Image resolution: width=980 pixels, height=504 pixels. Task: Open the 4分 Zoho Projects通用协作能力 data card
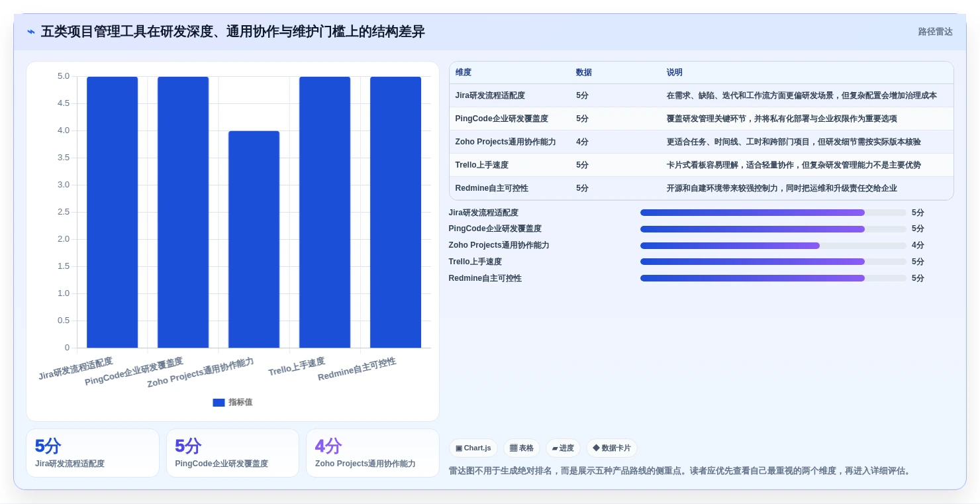click(x=373, y=453)
